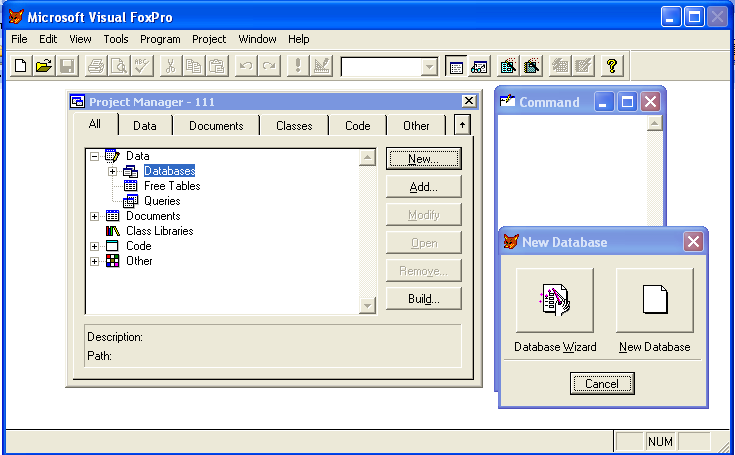The height and width of the screenshot is (455, 735).
Task: Switch to the Classes tab
Action: coord(294,126)
